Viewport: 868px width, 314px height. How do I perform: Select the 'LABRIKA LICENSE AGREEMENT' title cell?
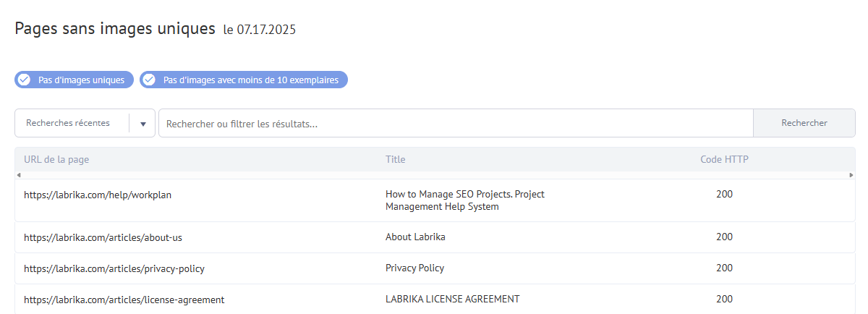coord(453,300)
